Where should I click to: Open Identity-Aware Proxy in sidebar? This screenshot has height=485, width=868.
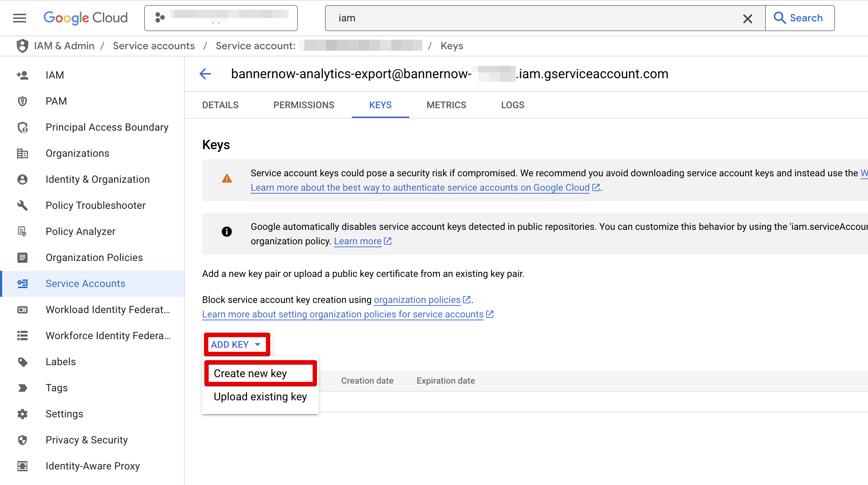point(93,466)
